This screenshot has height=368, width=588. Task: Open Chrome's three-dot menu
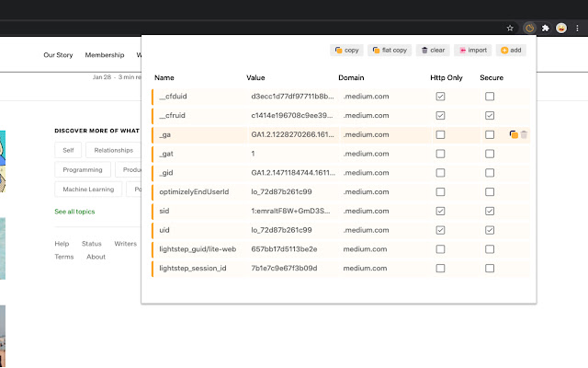pyautogui.click(x=576, y=28)
